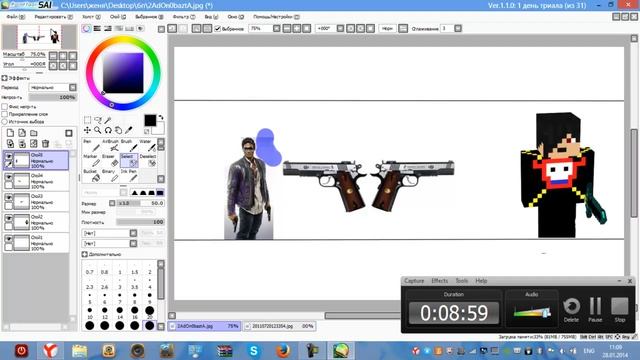Open the zoom percentage dropdown in toolbar

(277, 29)
